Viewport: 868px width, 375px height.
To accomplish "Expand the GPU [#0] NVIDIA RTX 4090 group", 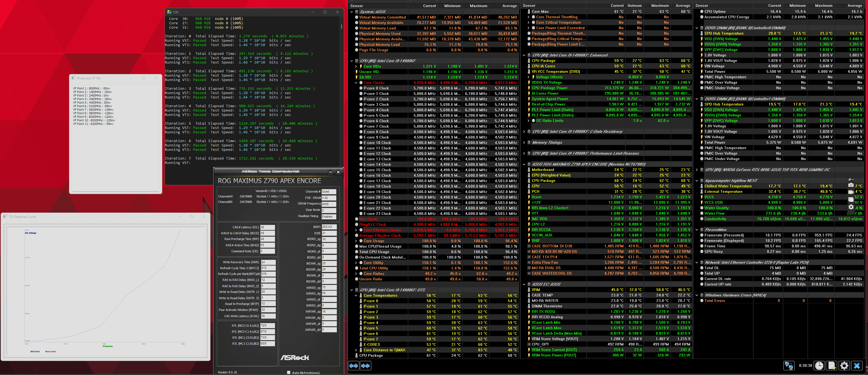I will pyautogui.click(x=697, y=170).
